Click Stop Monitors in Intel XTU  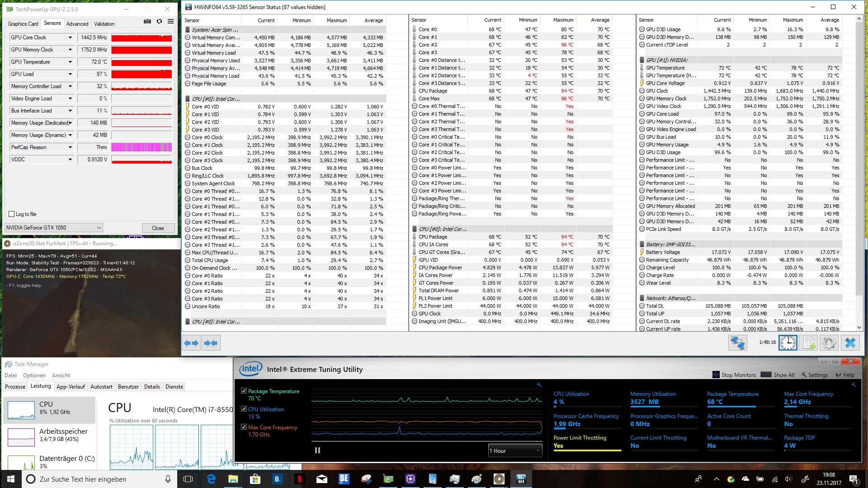[x=734, y=375]
